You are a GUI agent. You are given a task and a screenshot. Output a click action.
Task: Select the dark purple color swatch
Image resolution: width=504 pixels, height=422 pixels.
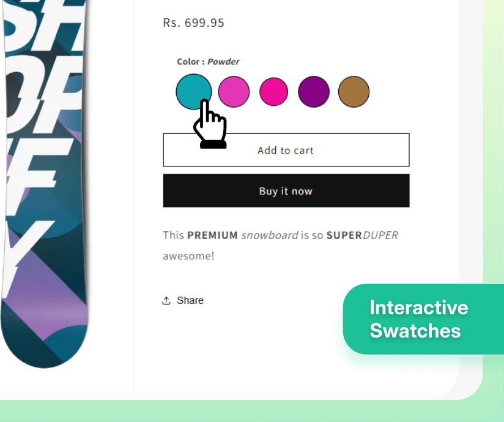pyautogui.click(x=314, y=91)
